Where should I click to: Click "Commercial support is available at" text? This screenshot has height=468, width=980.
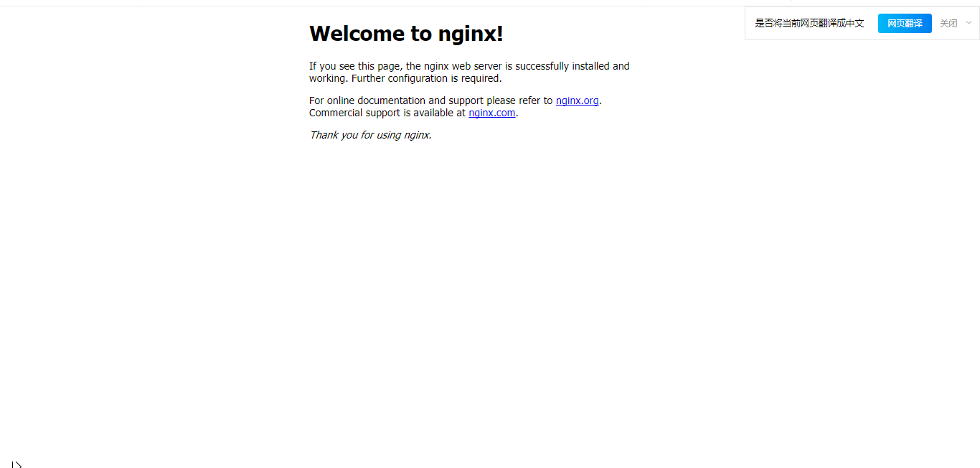(x=387, y=113)
